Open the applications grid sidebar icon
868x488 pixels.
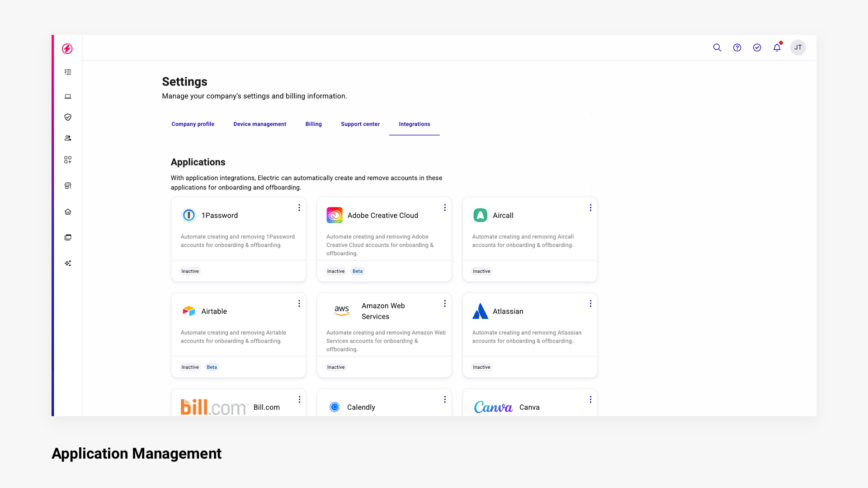[x=68, y=160]
